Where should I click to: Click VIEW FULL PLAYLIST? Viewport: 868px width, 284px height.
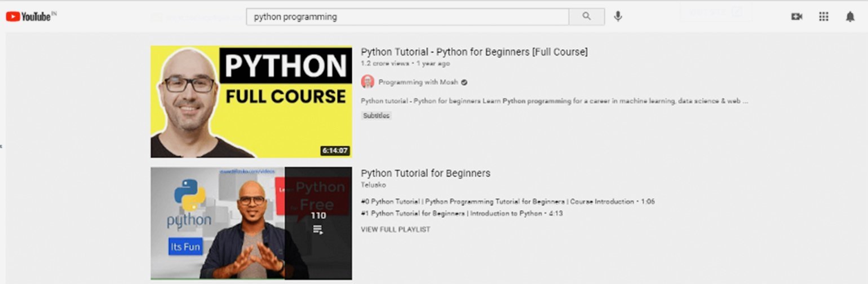click(x=395, y=229)
